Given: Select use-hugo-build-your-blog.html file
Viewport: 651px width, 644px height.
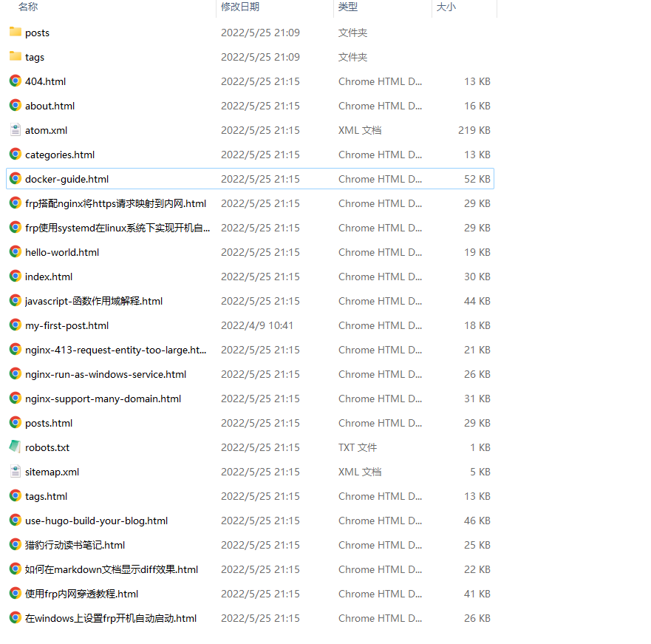Looking at the screenshot, I should pos(96,521).
